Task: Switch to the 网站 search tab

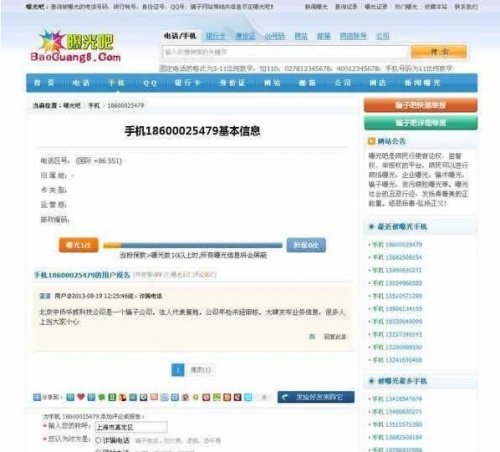Action: 301,36
